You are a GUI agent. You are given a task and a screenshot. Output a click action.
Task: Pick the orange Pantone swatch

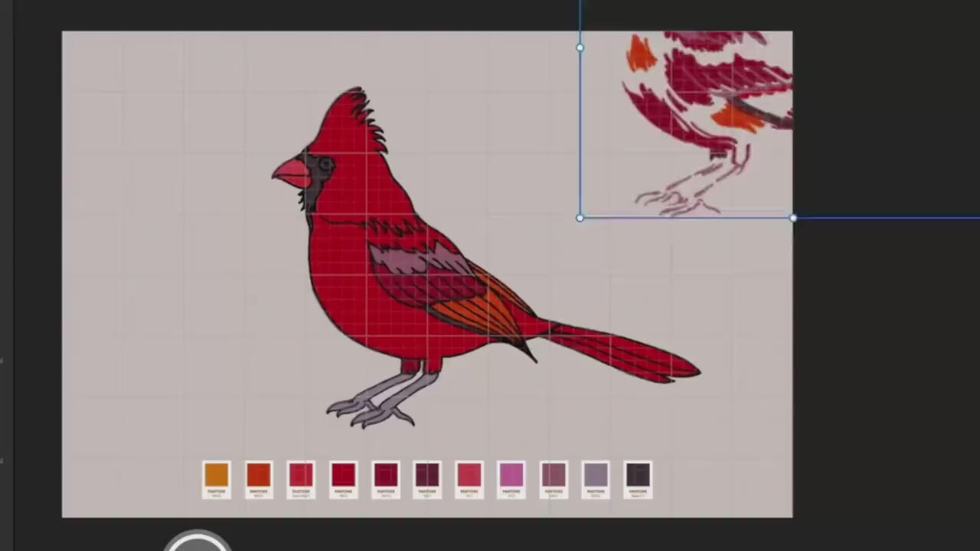pos(217,475)
